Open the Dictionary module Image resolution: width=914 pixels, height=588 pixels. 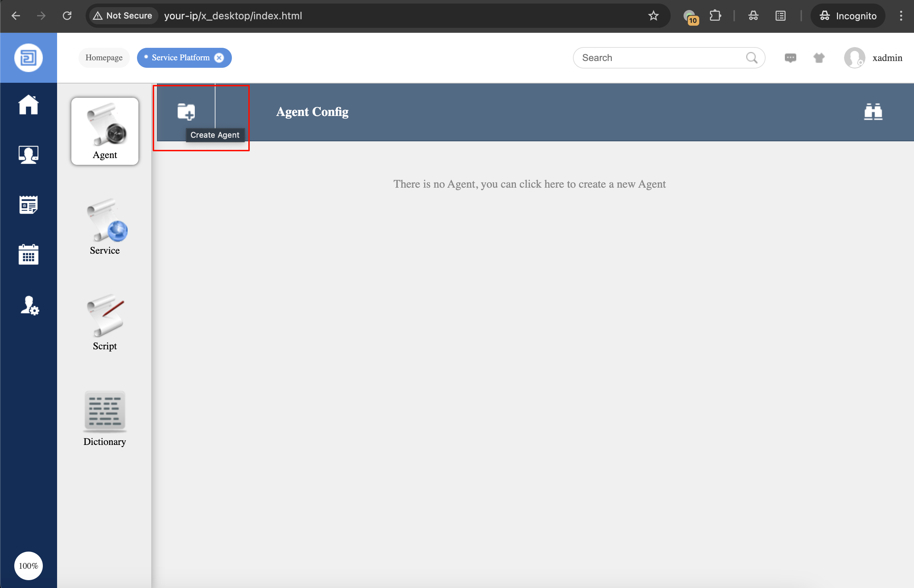point(105,418)
